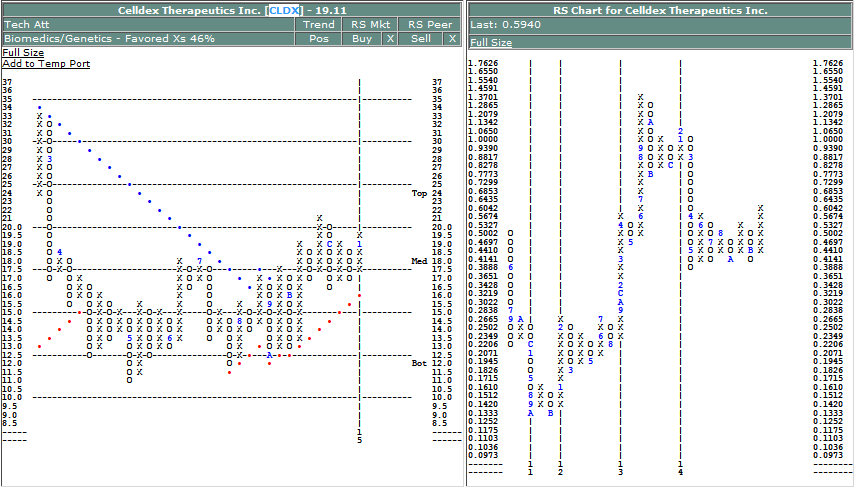Click blue month marker 3 near price 28
856x488 pixels.
click(50, 159)
